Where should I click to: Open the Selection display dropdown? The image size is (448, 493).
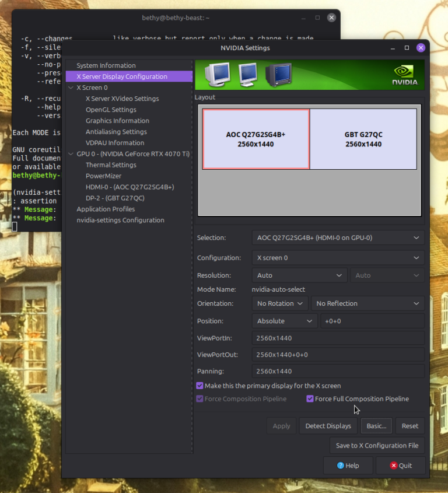[x=338, y=238]
